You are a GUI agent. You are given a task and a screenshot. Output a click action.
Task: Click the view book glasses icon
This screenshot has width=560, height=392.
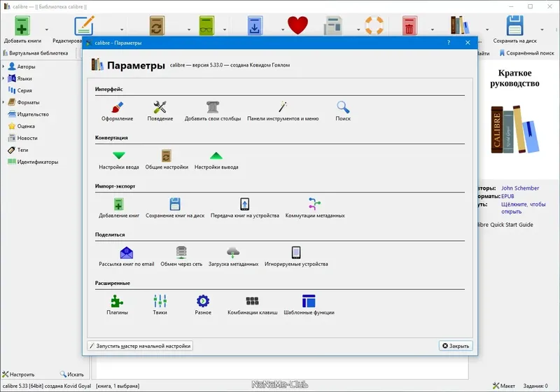point(206,26)
